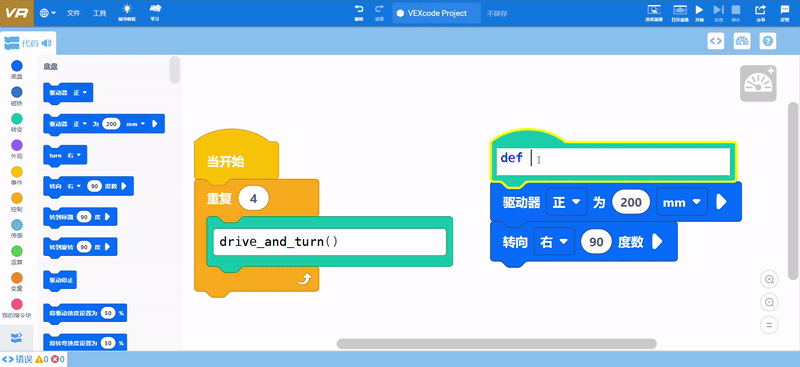
Task: Toggle the sound speaker icon on 代码 tab
Action: [47, 43]
